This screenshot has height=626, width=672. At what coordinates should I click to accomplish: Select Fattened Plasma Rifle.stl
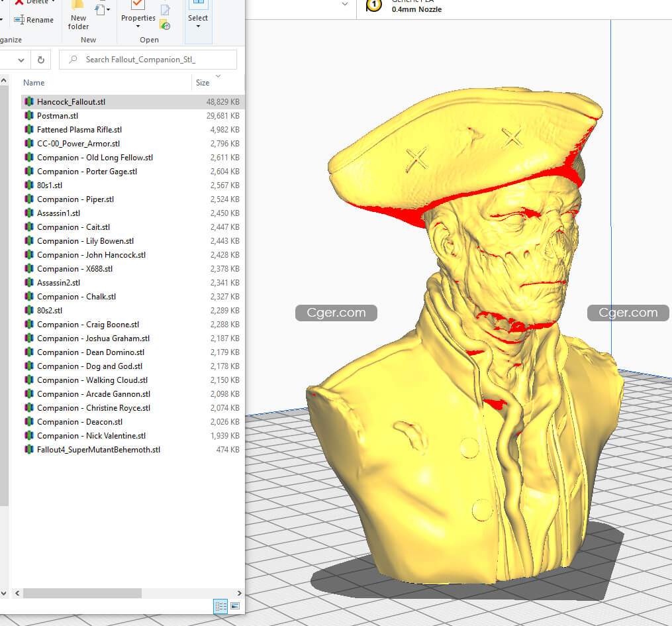133,129
